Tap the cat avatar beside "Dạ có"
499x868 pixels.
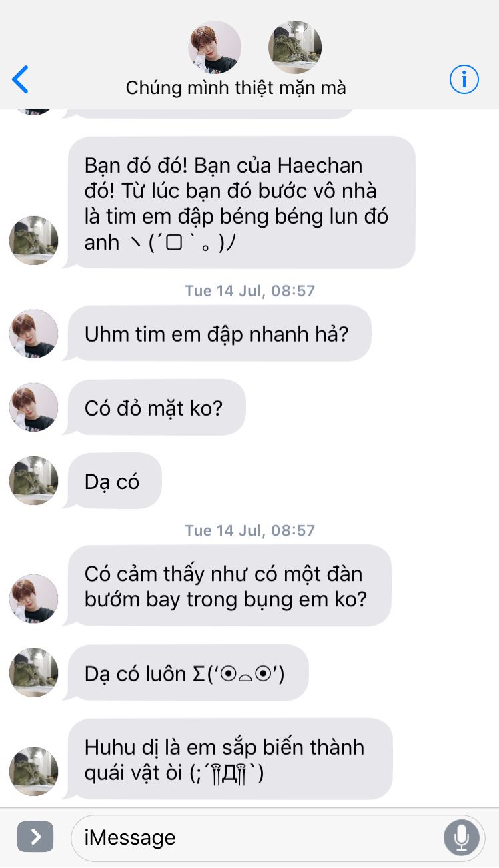point(33,481)
